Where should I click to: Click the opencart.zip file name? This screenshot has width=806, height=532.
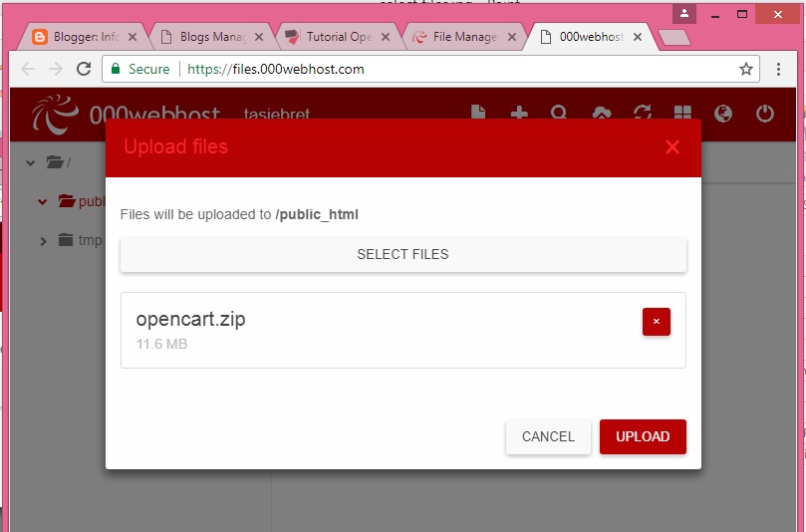point(190,319)
